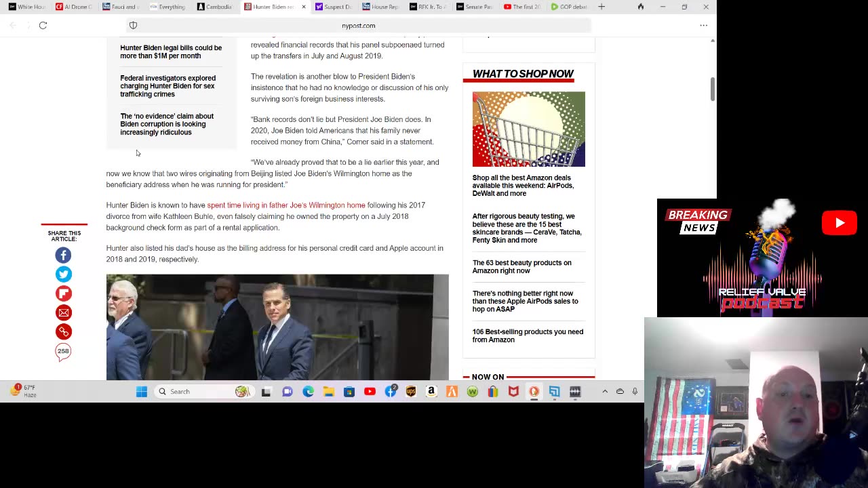Open Amazon app on taskbar
This screenshot has width=868, height=488.
[431, 391]
